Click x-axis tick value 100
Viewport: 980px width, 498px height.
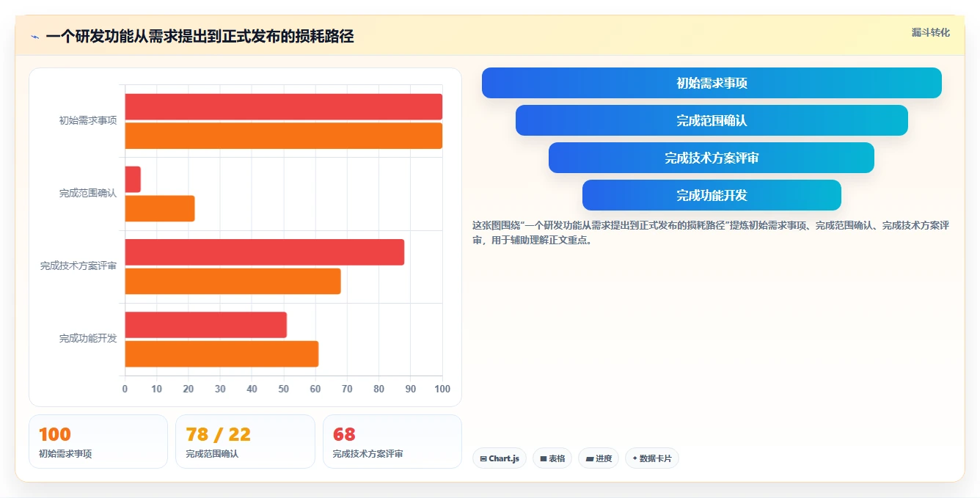point(442,389)
